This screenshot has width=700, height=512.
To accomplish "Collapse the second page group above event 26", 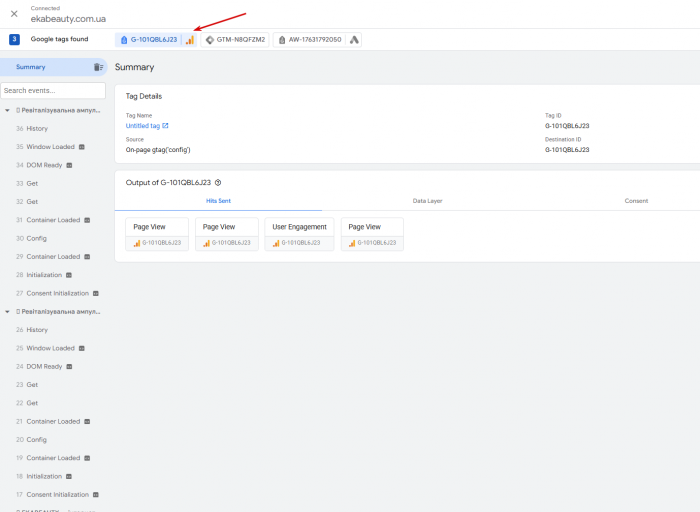I will click(x=7, y=312).
